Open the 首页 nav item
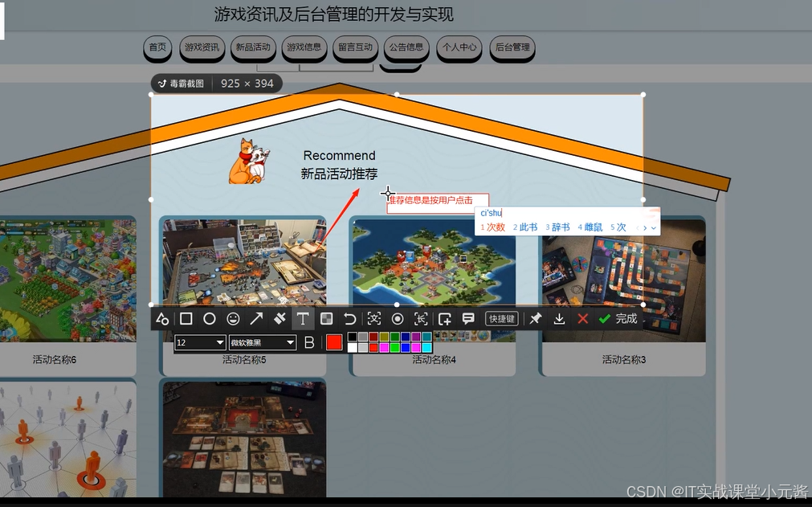 [x=157, y=47]
